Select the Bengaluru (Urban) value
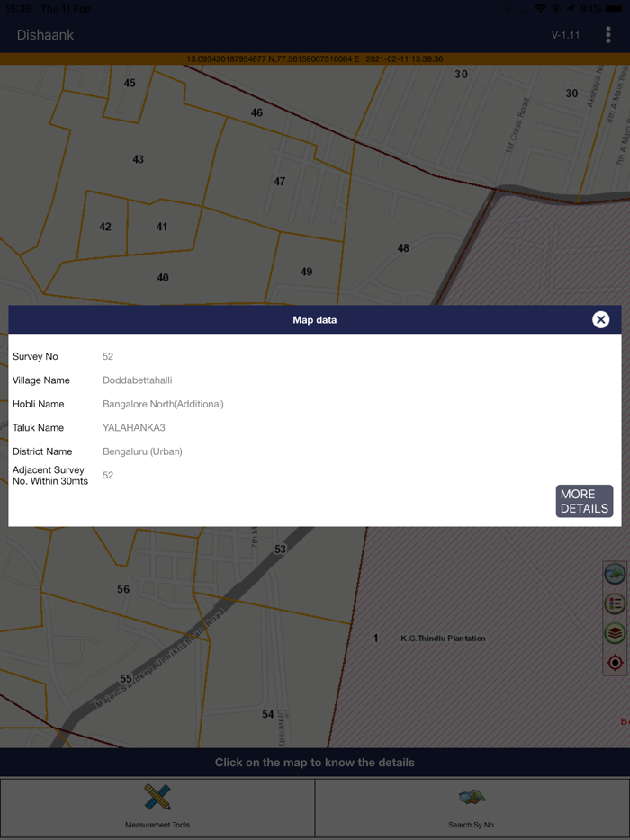This screenshot has width=630, height=840. [142, 451]
